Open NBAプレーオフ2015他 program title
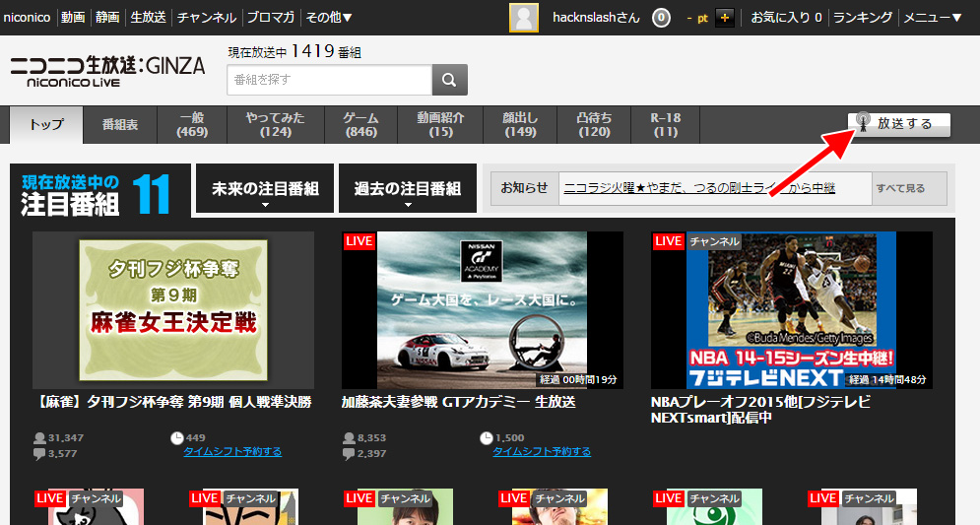 [x=760, y=410]
